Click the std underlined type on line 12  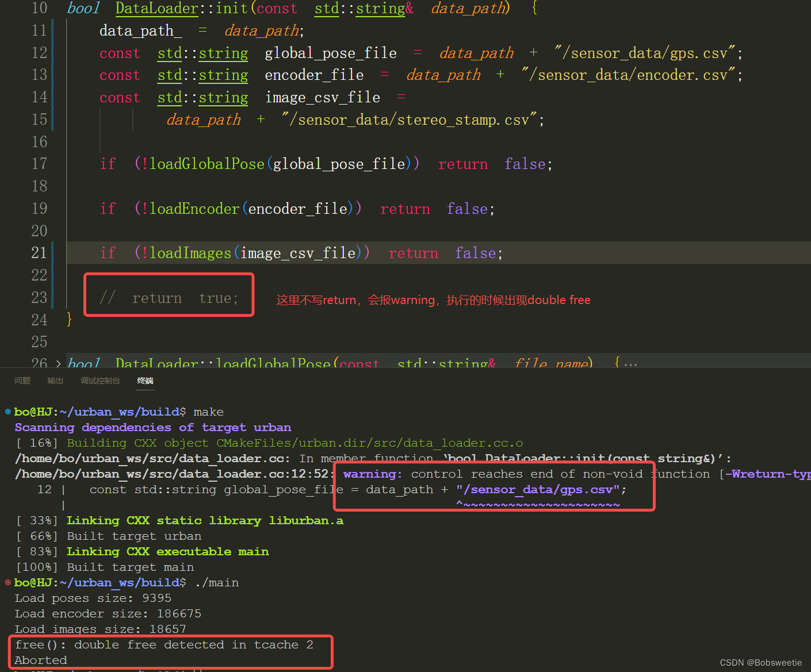coord(170,53)
